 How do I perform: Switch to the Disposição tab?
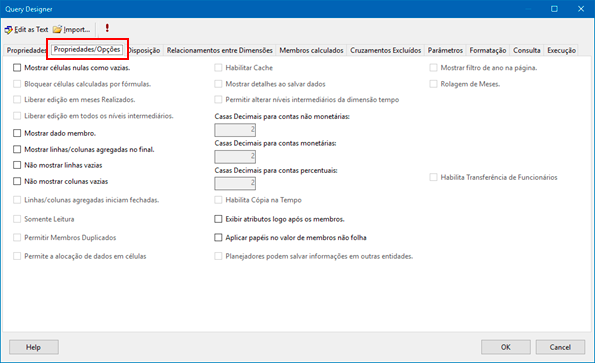point(144,50)
